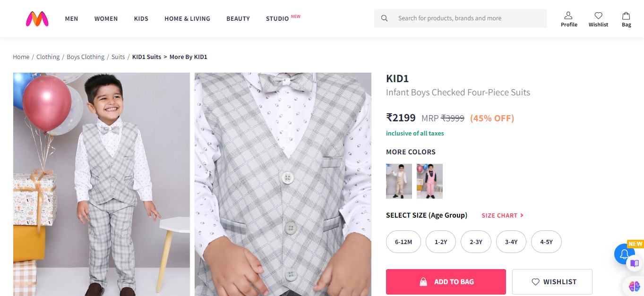
Task: Click the search magnifier icon
Action: pos(385,18)
